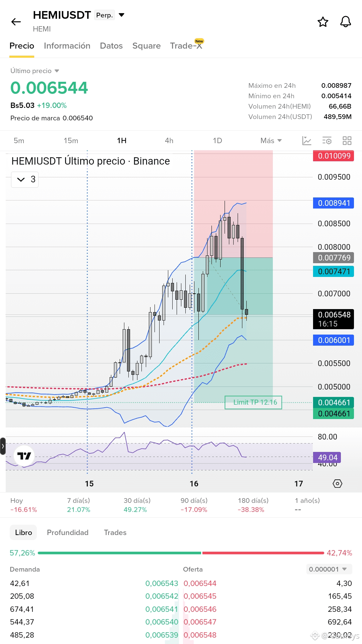
Task: Select the 1D timeframe
Action: click(x=218, y=140)
